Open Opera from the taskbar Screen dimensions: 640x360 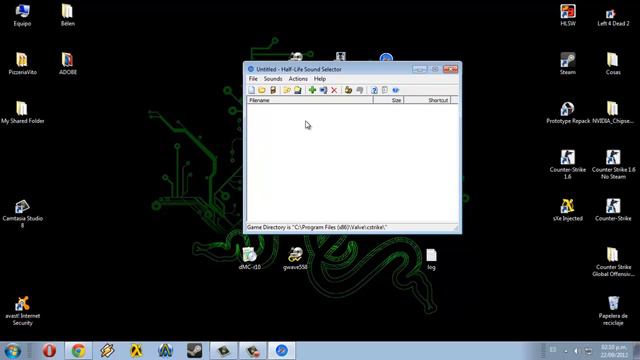point(49,351)
